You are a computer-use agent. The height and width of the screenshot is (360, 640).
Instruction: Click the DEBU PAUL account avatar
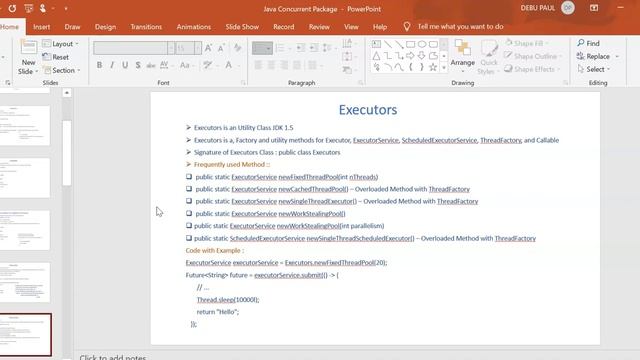click(567, 8)
